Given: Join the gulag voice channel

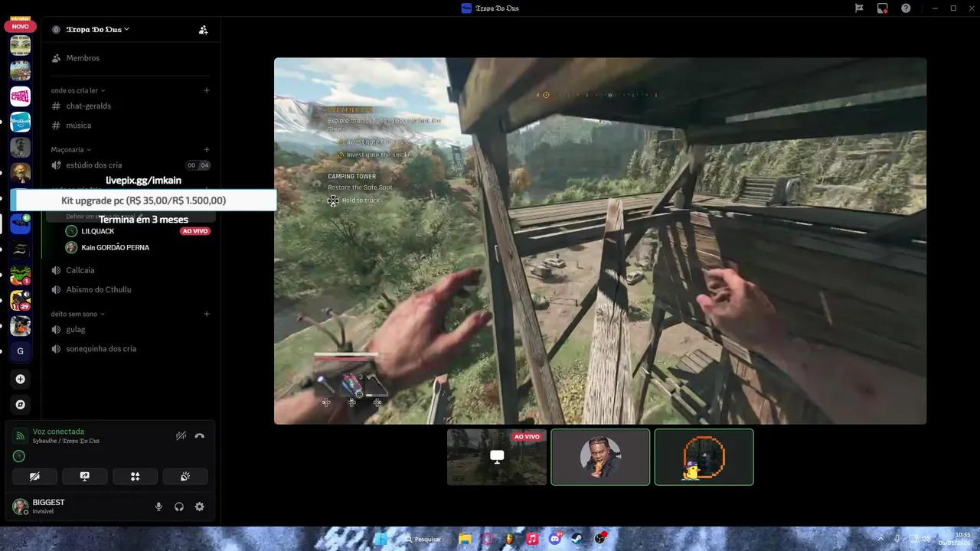Looking at the screenshot, I should click(131, 329).
